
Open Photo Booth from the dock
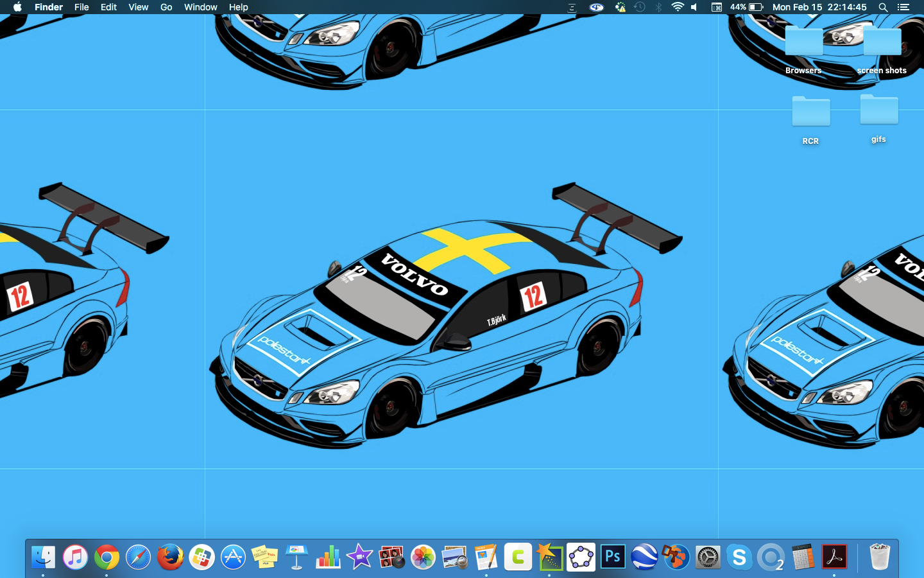pos(391,557)
